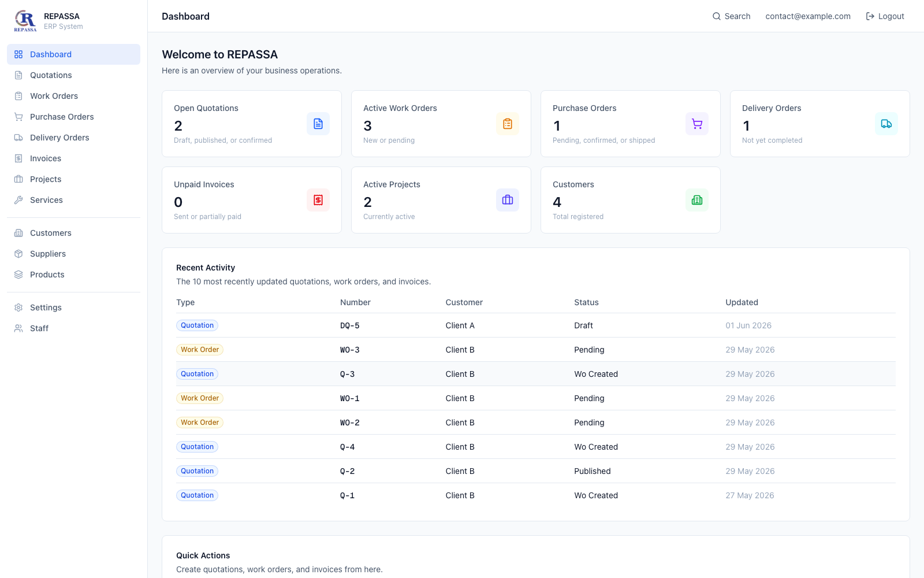Click the Dashboard grid icon in sidebar
Screen dimensions: 924x578
pos(18,54)
